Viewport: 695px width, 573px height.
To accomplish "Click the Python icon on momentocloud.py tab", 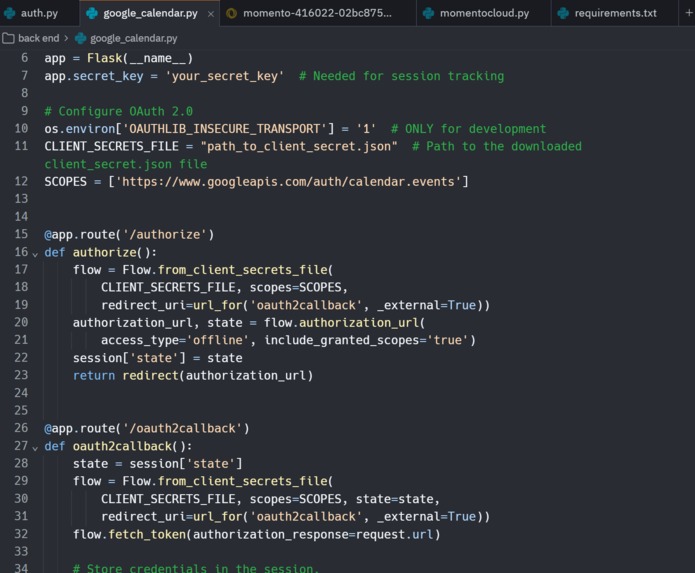I will [x=428, y=13].
